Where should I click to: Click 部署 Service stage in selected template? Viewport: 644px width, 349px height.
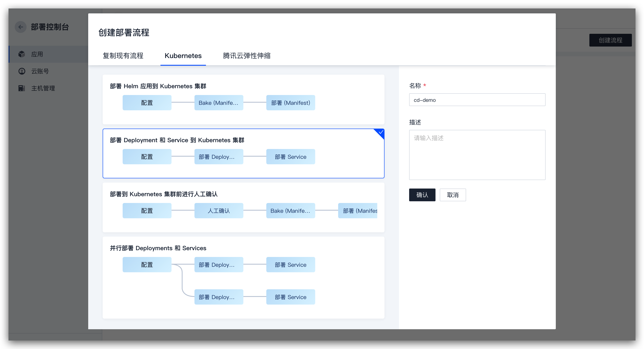(291, 156)
